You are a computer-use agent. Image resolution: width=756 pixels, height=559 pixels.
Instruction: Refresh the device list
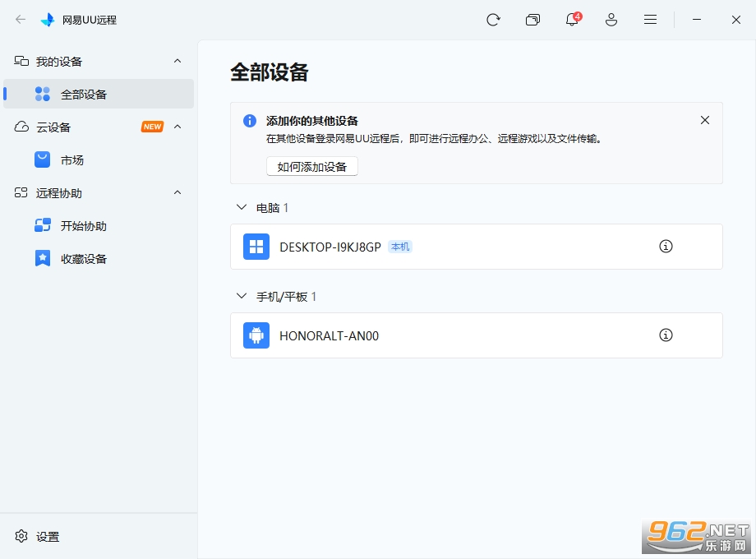click(493, 20)
